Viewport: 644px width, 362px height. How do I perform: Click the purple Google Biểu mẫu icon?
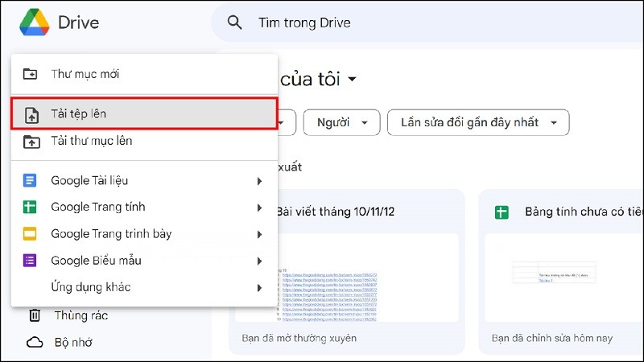[x=30, y=260]
